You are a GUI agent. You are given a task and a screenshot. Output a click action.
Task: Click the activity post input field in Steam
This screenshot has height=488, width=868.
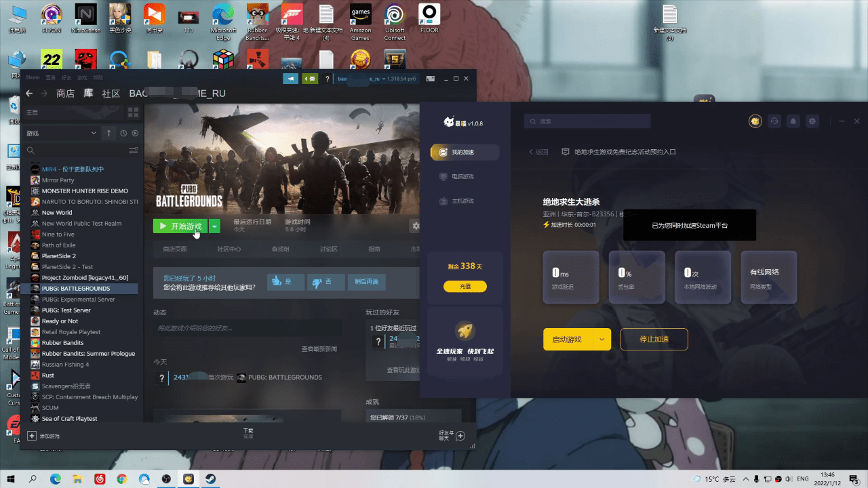(x=248, y=328)
